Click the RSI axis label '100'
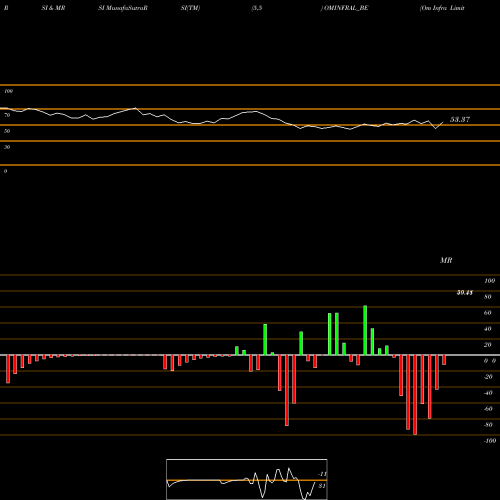 tap(8, 91)
